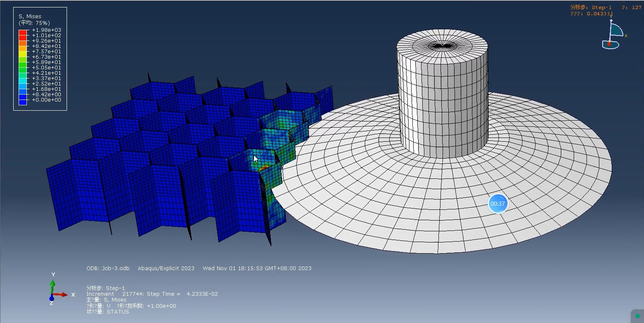
Task: Click the legend value +4.21e+01
Action: tap(46, 73)
